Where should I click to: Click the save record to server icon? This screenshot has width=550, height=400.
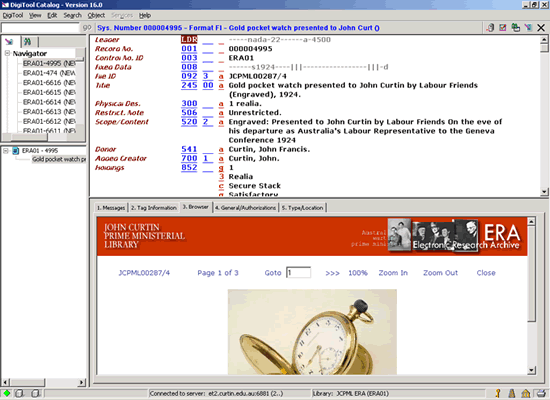tap(516, 27)
